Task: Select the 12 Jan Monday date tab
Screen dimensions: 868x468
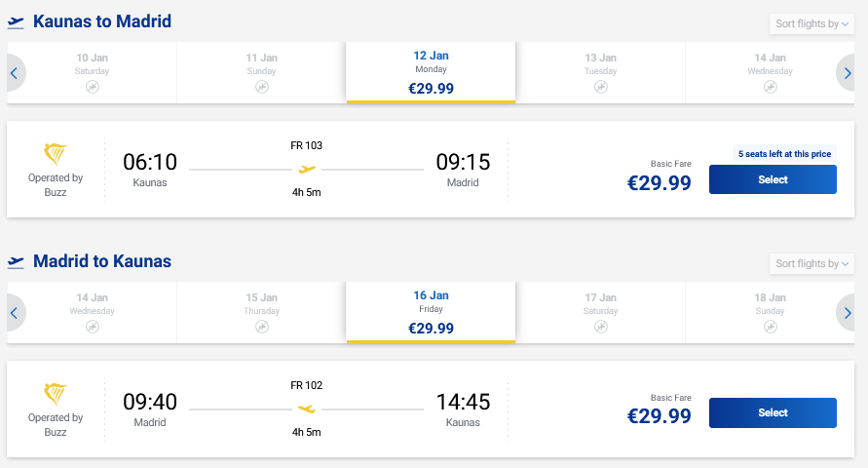Action: 431,73
